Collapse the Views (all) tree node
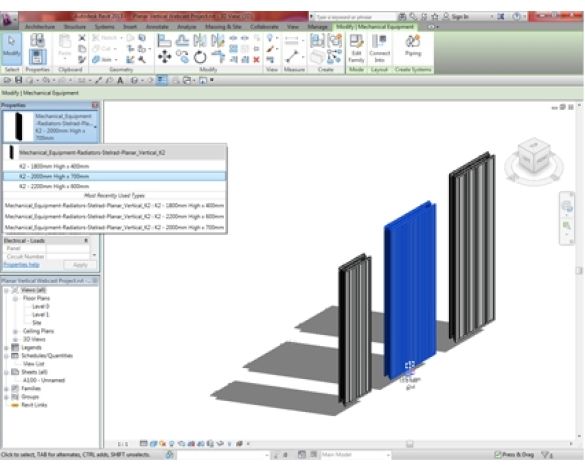 pos(6,290)
